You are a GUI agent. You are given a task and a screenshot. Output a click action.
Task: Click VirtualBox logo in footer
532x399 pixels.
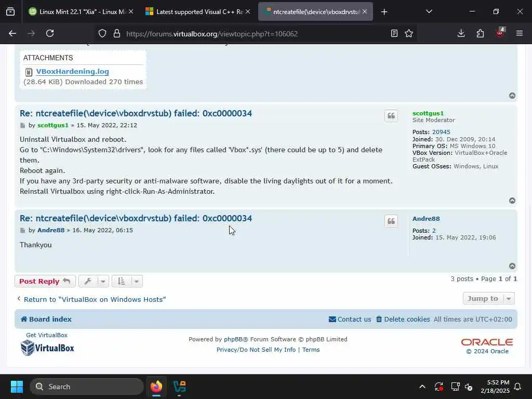click(47, 348)
